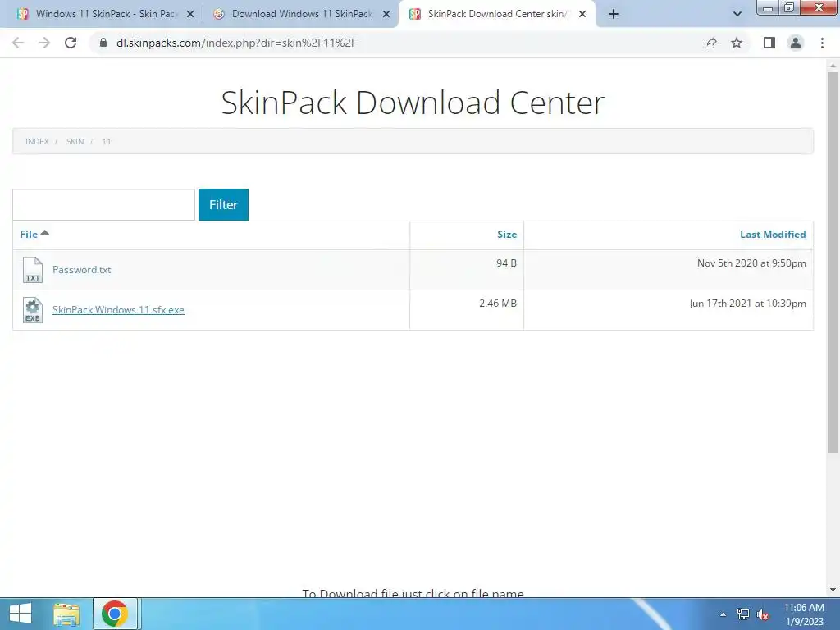Click the scrollbar up arrow

833,66
